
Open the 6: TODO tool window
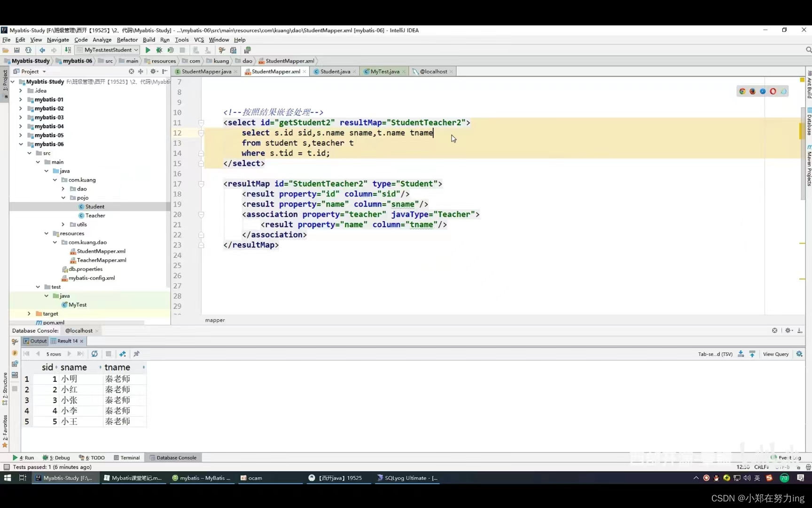92,458
